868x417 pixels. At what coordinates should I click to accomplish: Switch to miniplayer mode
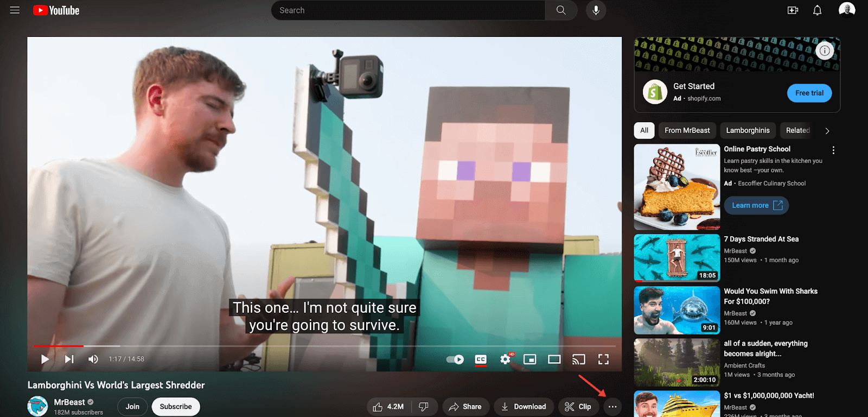[529, 359]
